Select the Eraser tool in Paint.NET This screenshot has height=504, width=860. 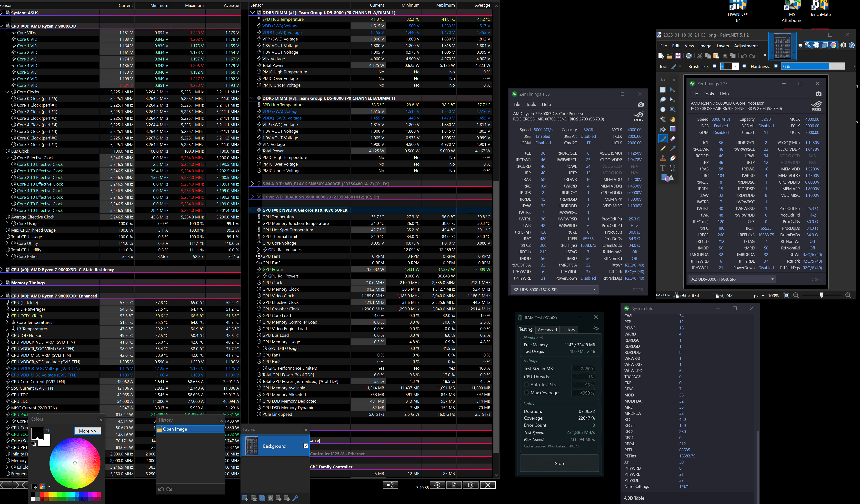point(673,139)
